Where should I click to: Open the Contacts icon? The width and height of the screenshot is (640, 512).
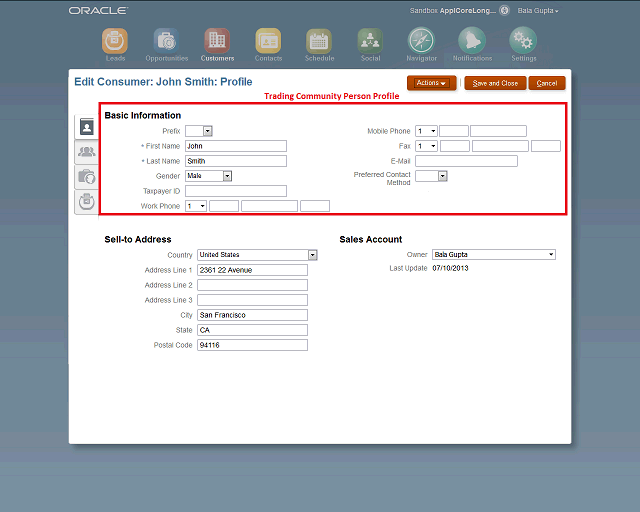tap(268, 41)
